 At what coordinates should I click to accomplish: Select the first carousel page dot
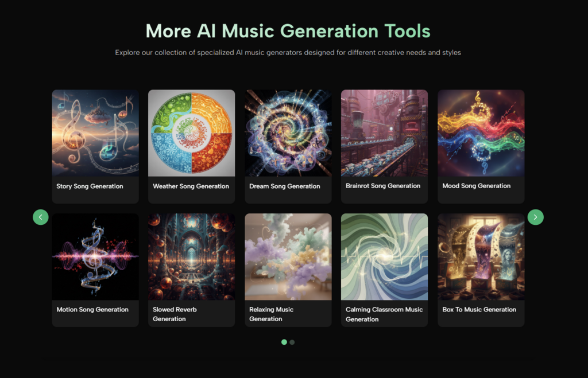pos(284,342)
